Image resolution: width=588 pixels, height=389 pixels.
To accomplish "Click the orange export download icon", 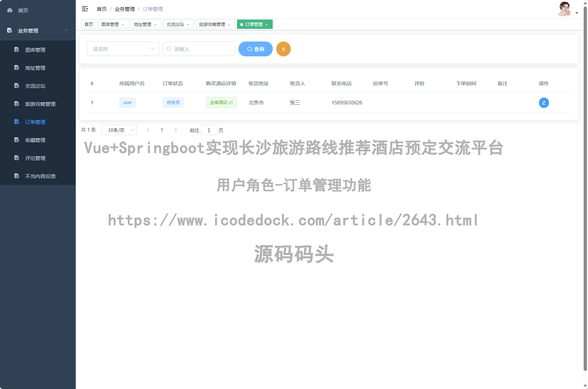I will click(x=284, y=49).
